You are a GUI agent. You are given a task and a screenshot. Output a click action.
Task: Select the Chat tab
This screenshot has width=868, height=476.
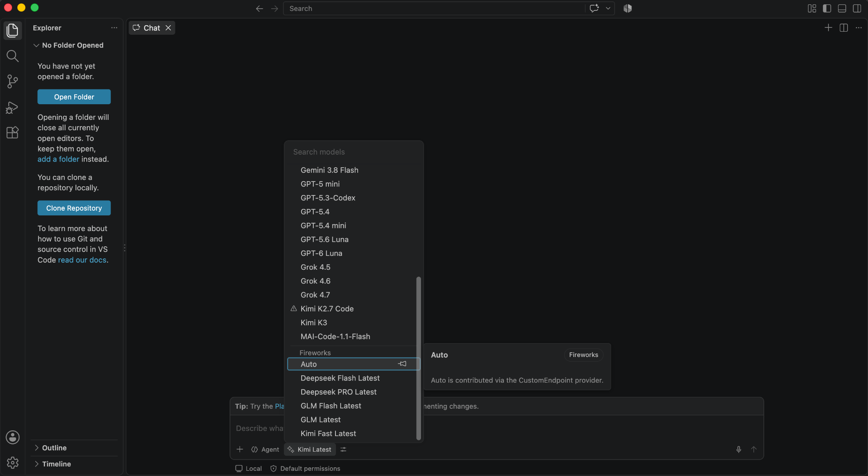tap(152, 28)
